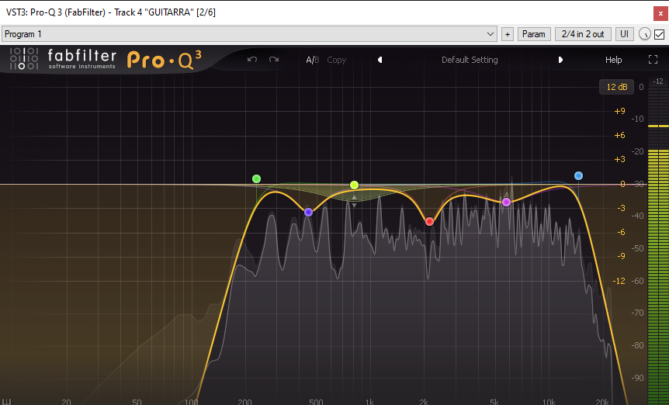
Task: Click the round knob icon in host toolbar
Action: coord(643,34)
